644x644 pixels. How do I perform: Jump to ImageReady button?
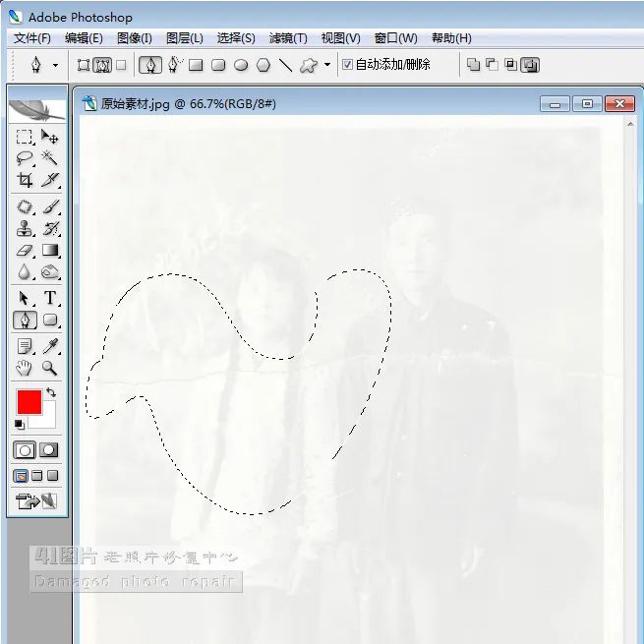pos(36,500)
